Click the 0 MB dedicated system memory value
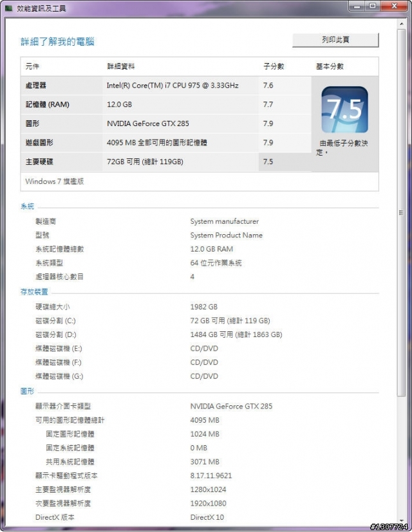This screenshot has height=532, width=412. click(199, 448)
